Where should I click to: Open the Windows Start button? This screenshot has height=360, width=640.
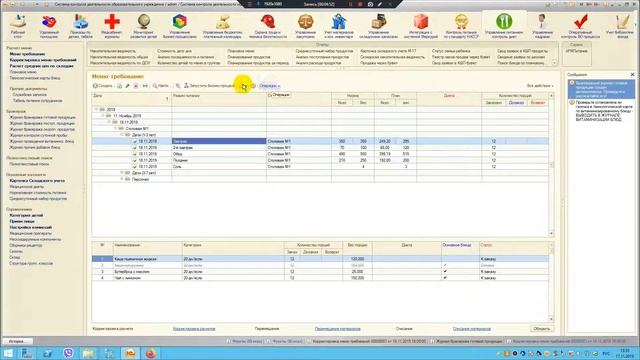8,353
